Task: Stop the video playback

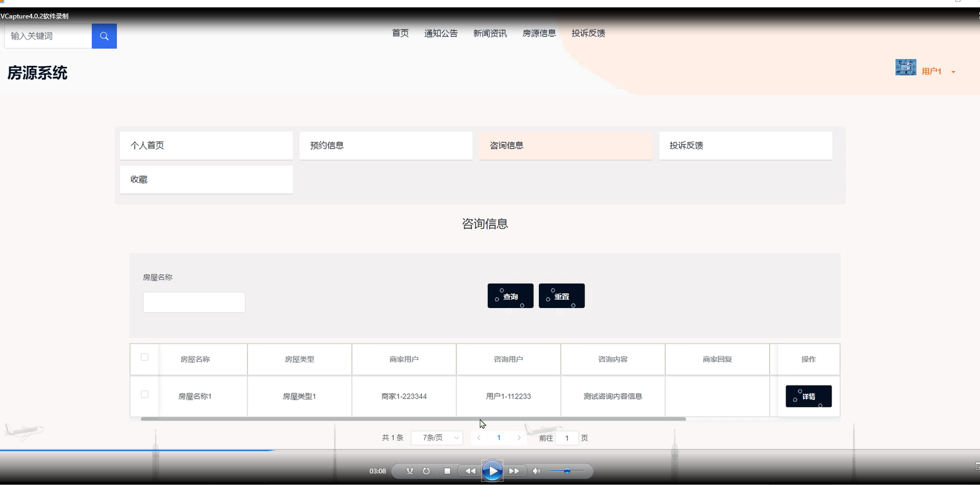Action: point(447,471)
